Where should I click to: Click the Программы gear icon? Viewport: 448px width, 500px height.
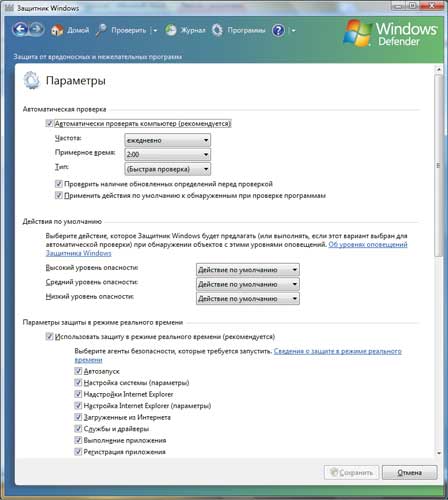217,30
